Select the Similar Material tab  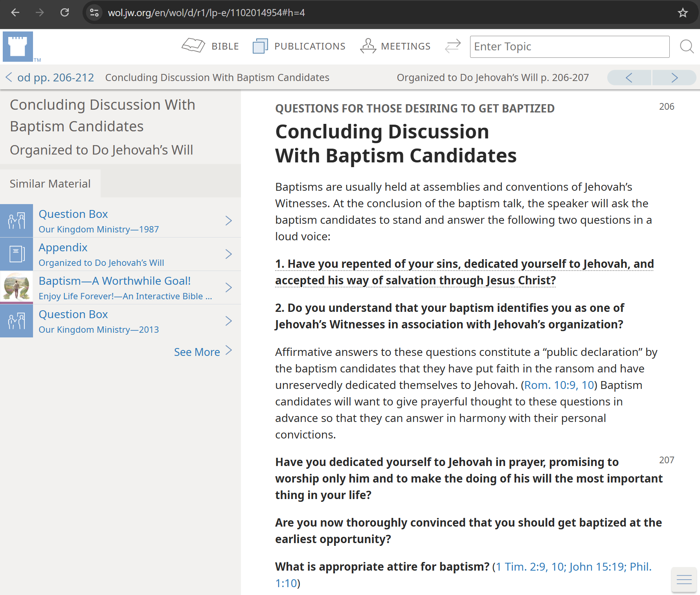click(x=50, y=184)
